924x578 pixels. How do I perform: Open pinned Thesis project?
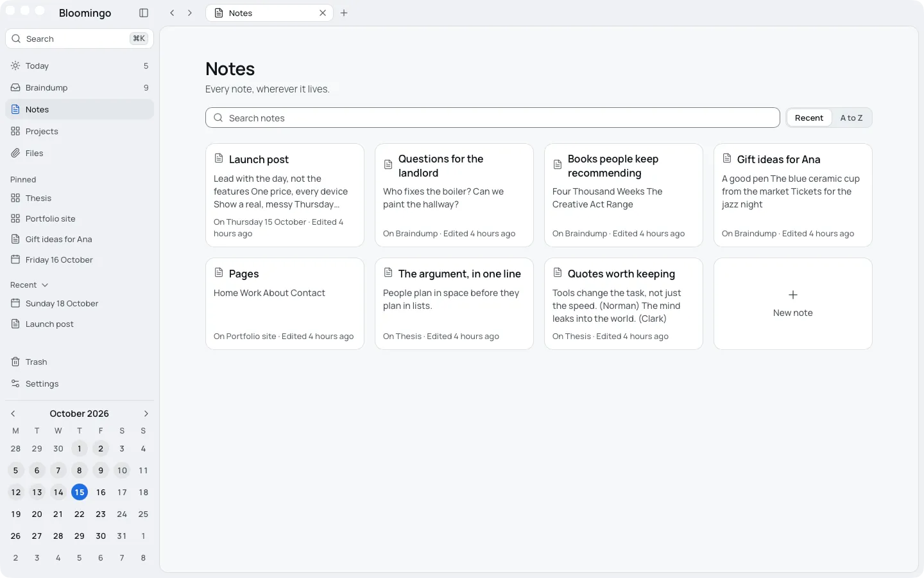click(x=80, y=198)
